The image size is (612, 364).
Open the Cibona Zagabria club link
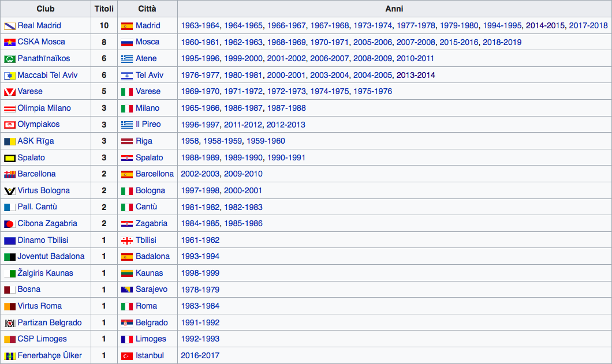47,224
